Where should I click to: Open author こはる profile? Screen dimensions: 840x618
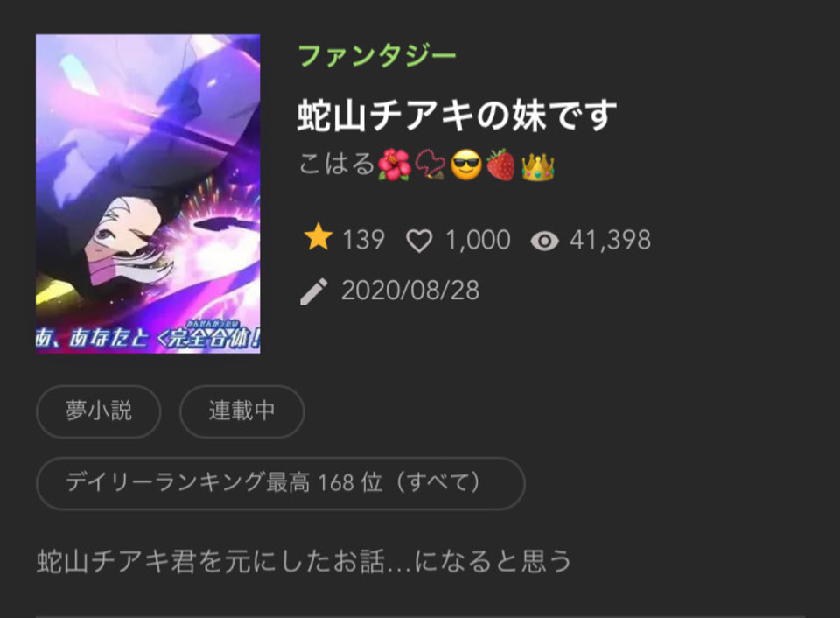[336, 164]
